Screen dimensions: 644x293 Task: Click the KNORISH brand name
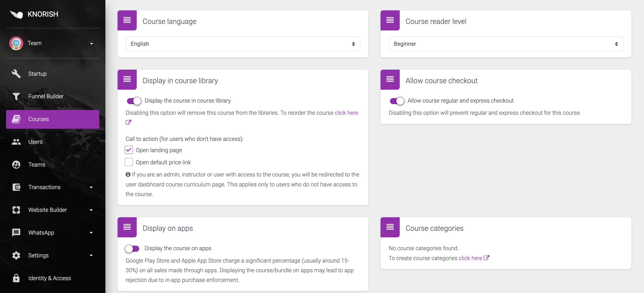click(43, 14)
